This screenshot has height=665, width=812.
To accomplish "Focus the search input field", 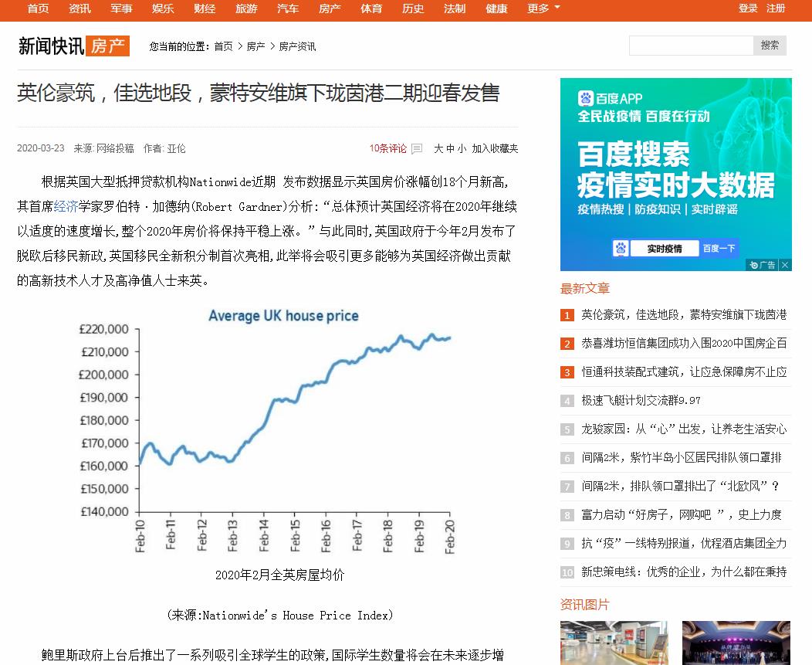I will (692, 46).
